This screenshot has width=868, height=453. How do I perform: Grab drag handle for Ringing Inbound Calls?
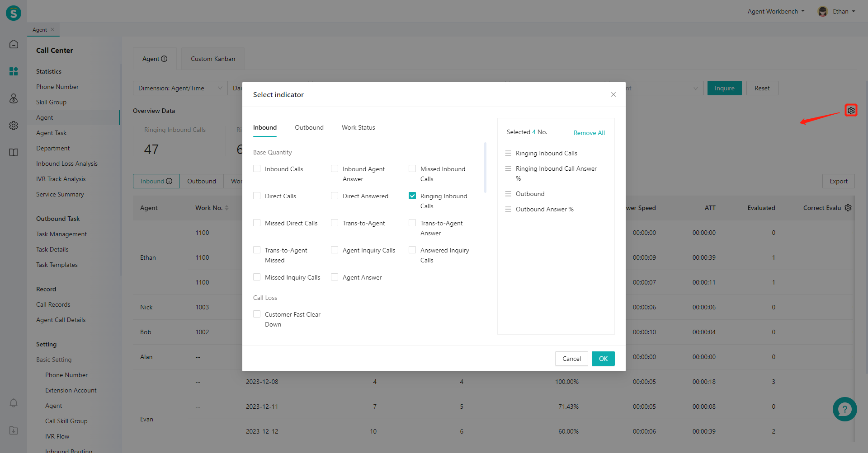(x=508, y=153)
